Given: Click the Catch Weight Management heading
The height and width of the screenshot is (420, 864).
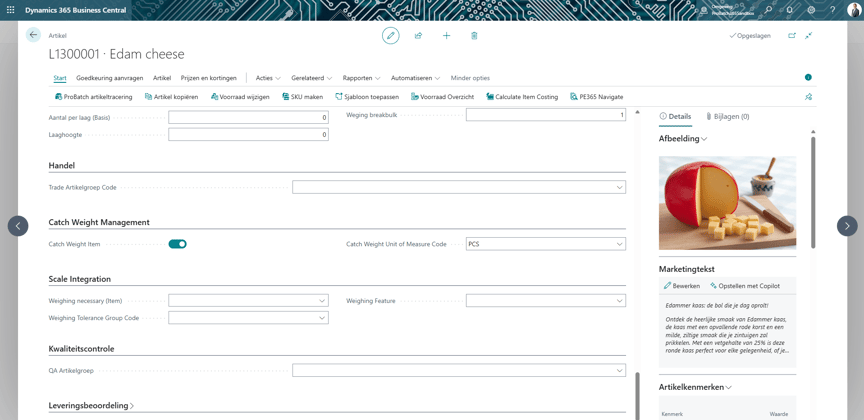Looking at the screenshot, I should click(x=99, y=222).
